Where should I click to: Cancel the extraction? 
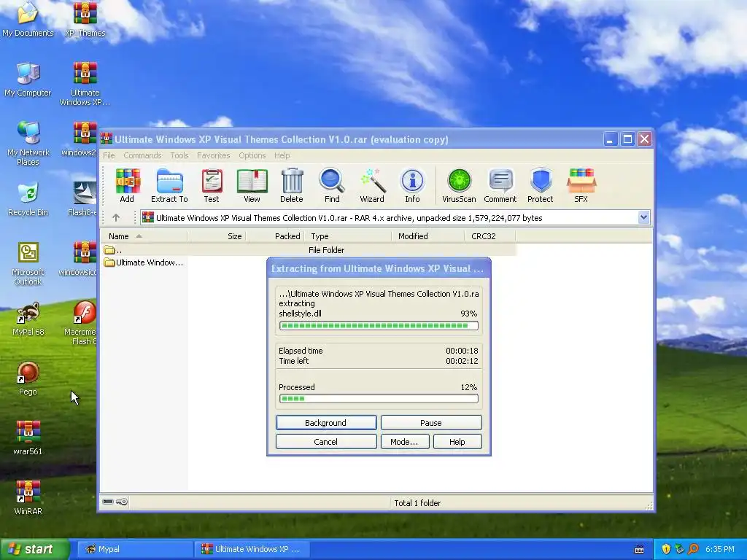(x=326, y=442)
